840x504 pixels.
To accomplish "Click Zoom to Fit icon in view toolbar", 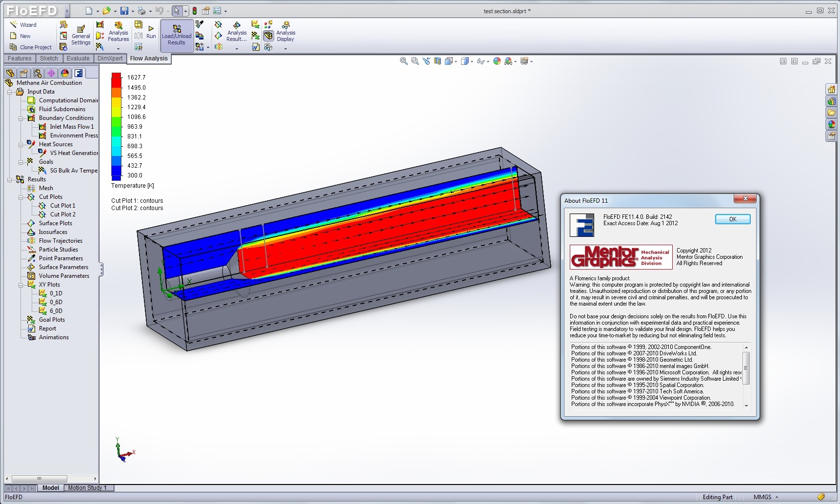I will pos(403,61).
